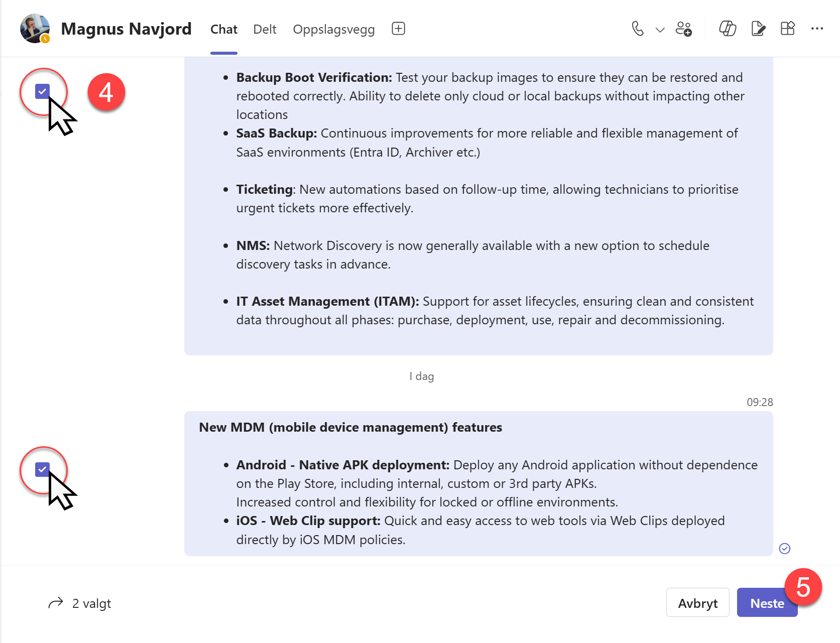Click the I dag date divider
The height and width of the screenshot is (643, 840).
coord(422,376)
